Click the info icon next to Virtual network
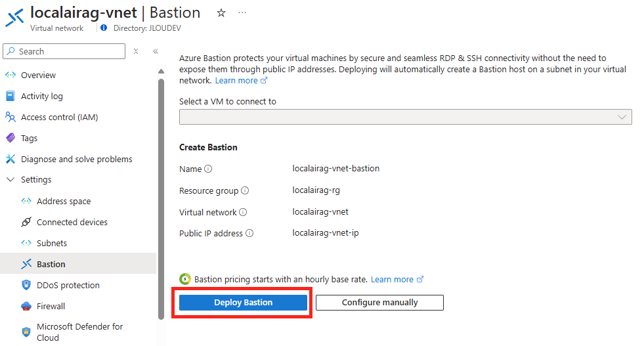This screenshot has height=346, width=644. pyautogui.click(x=243, y=212)
